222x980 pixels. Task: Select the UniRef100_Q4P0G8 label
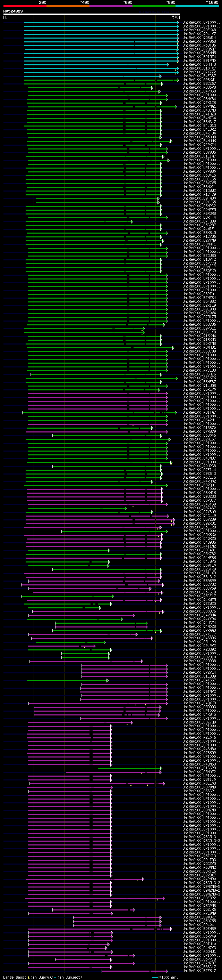click(199, 91)
